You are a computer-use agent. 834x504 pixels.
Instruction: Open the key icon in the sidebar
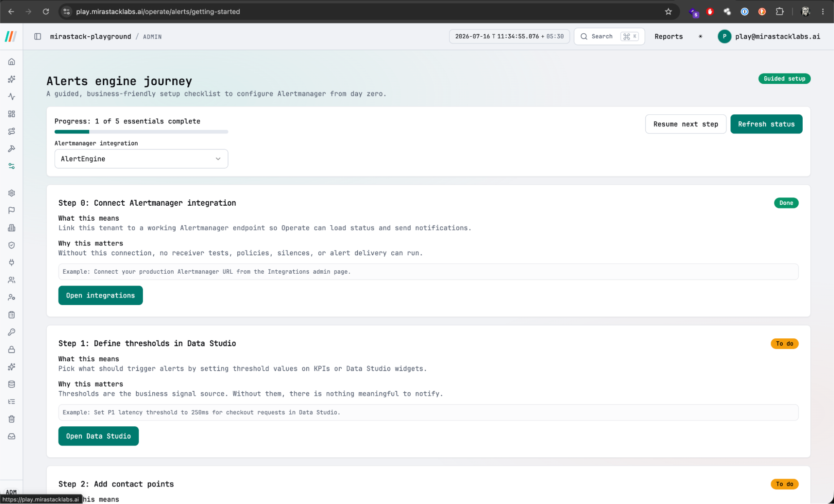[x=12, y=332]
